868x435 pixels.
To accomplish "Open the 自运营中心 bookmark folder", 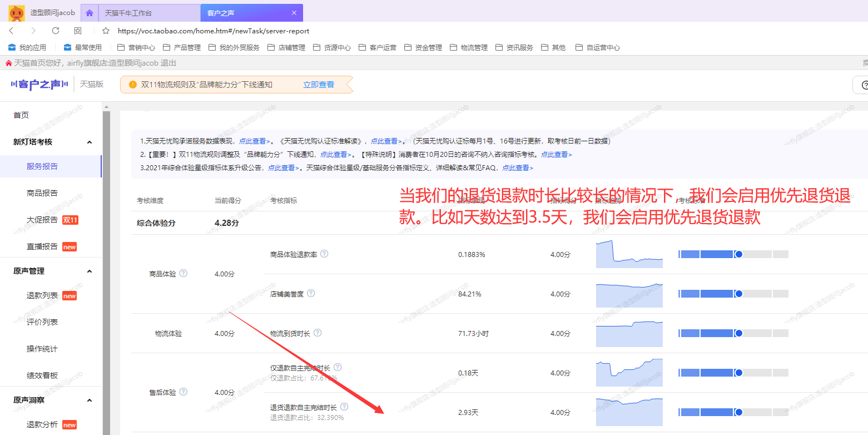I will 597,47.
